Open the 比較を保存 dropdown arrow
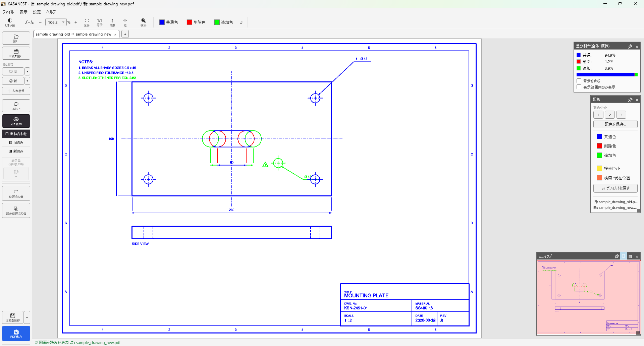Image resolution: width=644 pixels, height=346 pixels. (x=27, y=317)
